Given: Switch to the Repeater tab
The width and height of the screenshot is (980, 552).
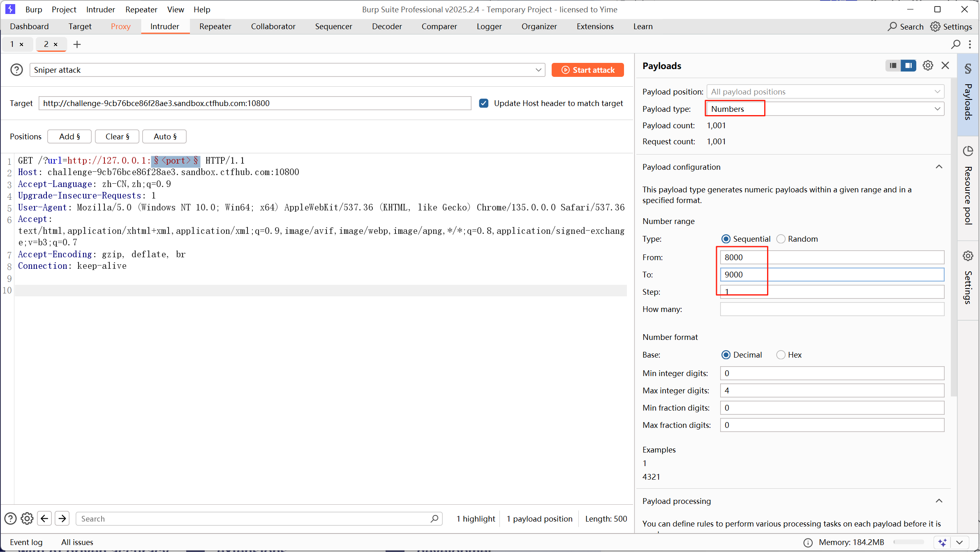Looking at the screenshot, I should (215, 26).
